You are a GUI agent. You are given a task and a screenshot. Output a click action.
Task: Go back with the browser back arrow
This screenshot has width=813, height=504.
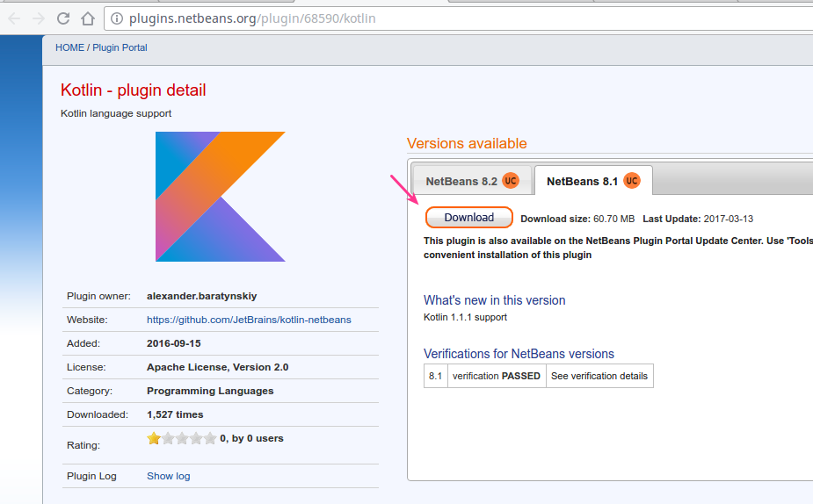[14, 18]
